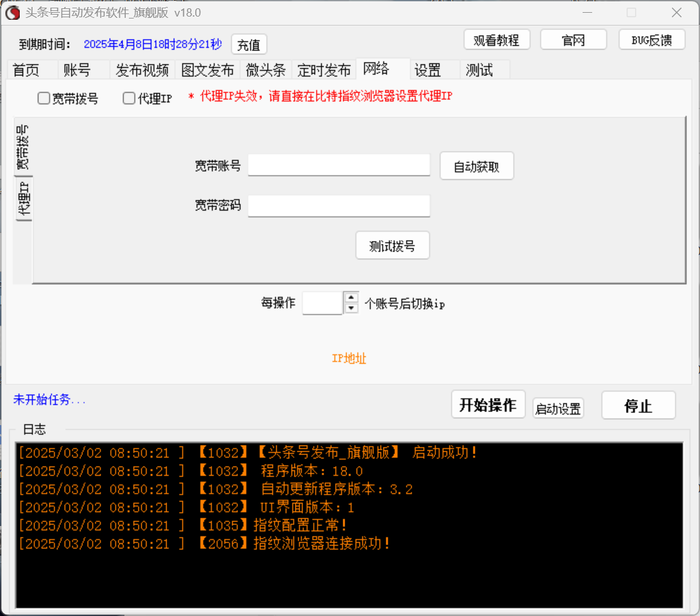The image size is (700, 616).
Task: Select the 微头条 tab
Action: [x=266, y=70]
